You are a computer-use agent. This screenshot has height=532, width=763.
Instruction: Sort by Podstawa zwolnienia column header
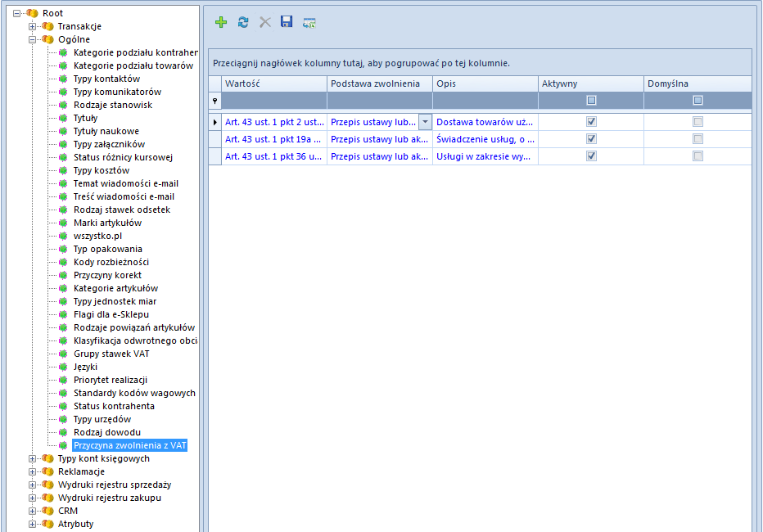tap(380, 83)
